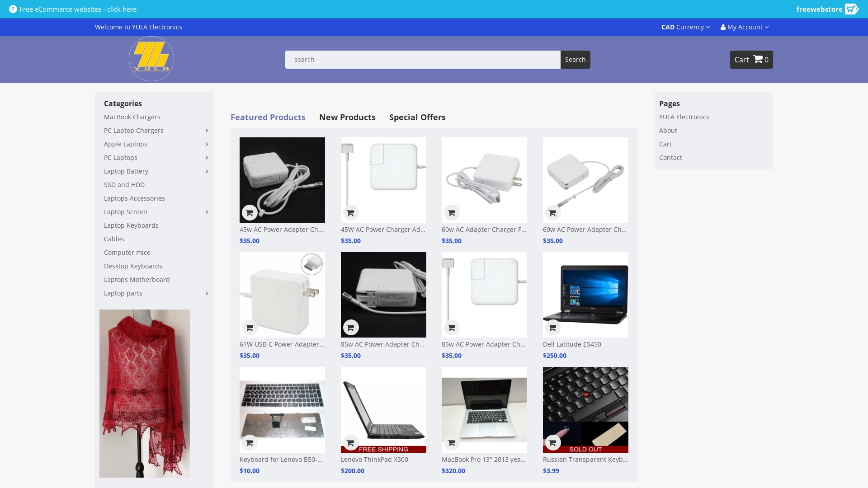The width and height of the screenshot is (868, 488).
Task: Click the Search button
Action: point(575,60)
